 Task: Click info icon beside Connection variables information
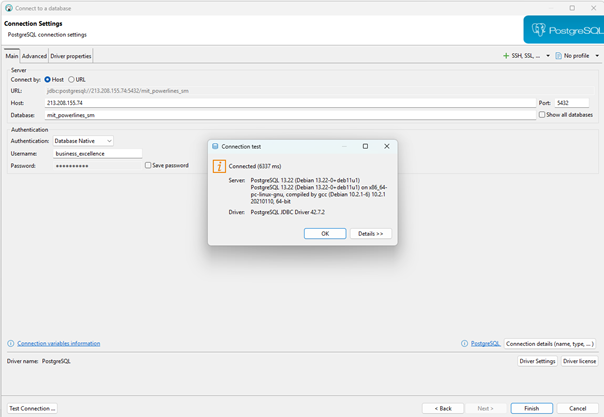coord(11,343)
